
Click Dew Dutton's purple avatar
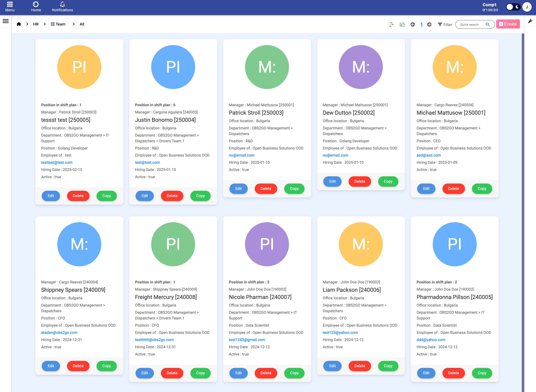[x=361, y=67]
